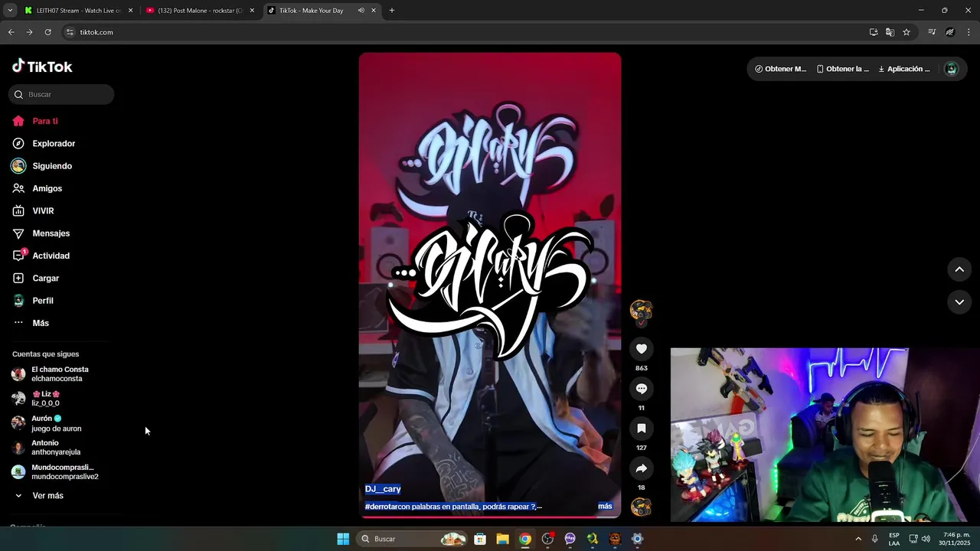Open the Actividad notifications
The height and width of the screenshot is (551, 980).
click(51, 256)
